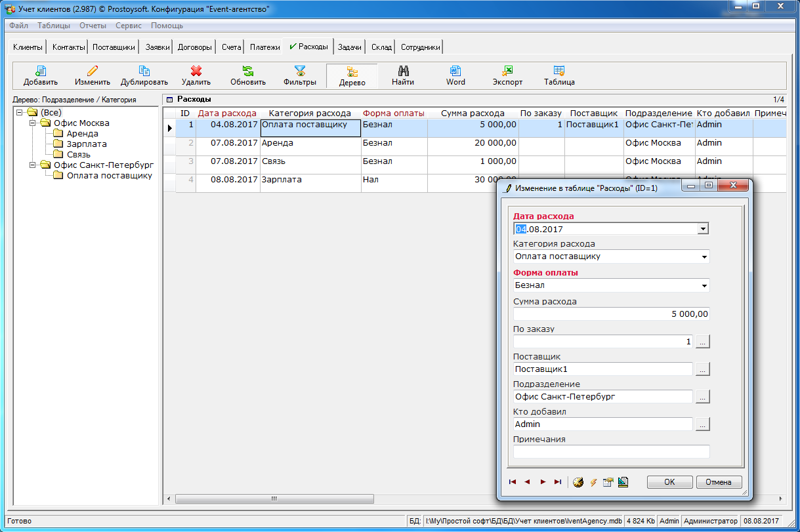Click the horizontal scrollbar thumb under table
The width and height of the screenshot is (800, 532).
(274, 499)
